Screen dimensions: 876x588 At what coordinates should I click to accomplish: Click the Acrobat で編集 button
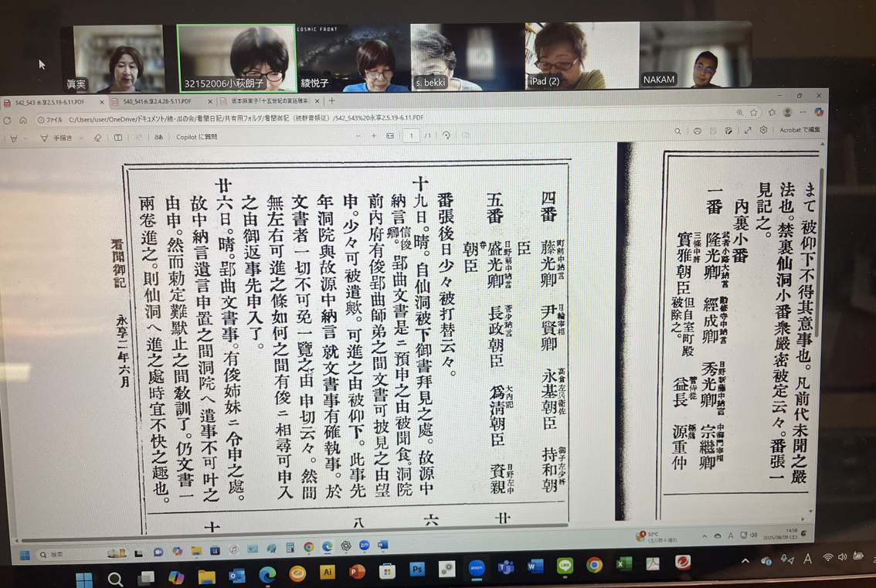pos(799,130)
